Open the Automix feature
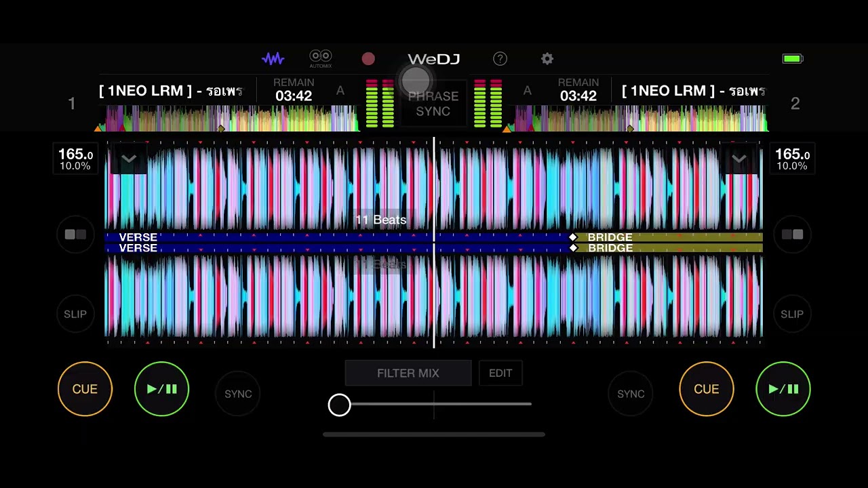The width and height of the screenshot is (868, 488). 321,59
